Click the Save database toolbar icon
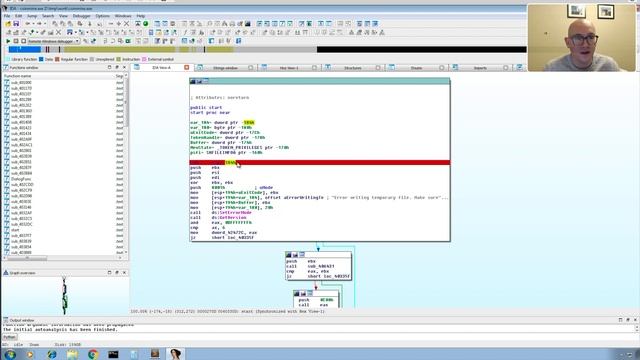 pyautogui.click(x=16, y=24)
